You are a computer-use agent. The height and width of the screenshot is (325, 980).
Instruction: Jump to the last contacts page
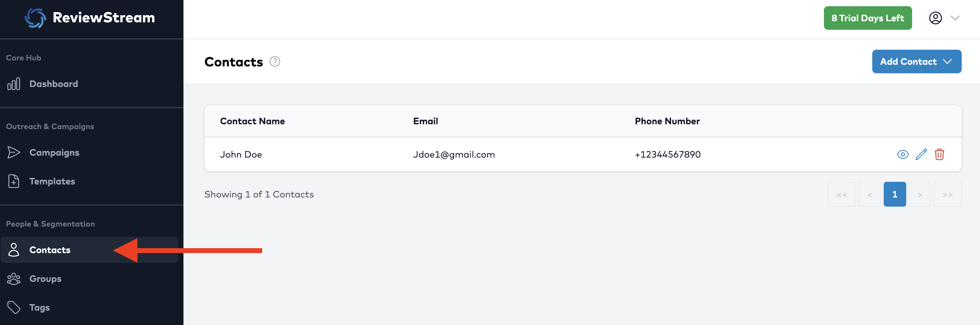947,194
